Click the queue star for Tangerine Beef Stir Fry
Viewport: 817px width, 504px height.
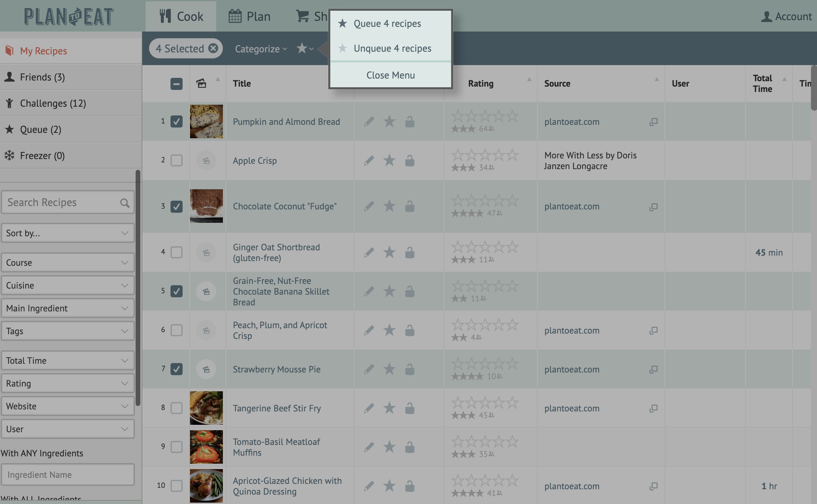tap(389, 408)
